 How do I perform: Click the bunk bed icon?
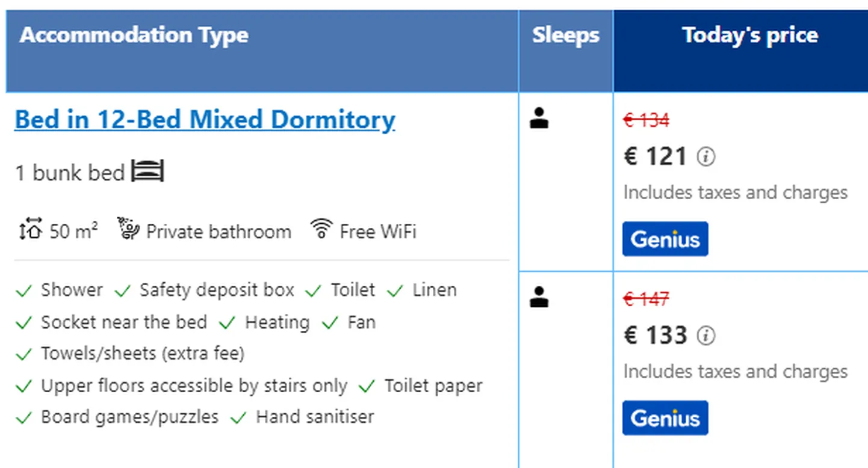tap(147, 171)
